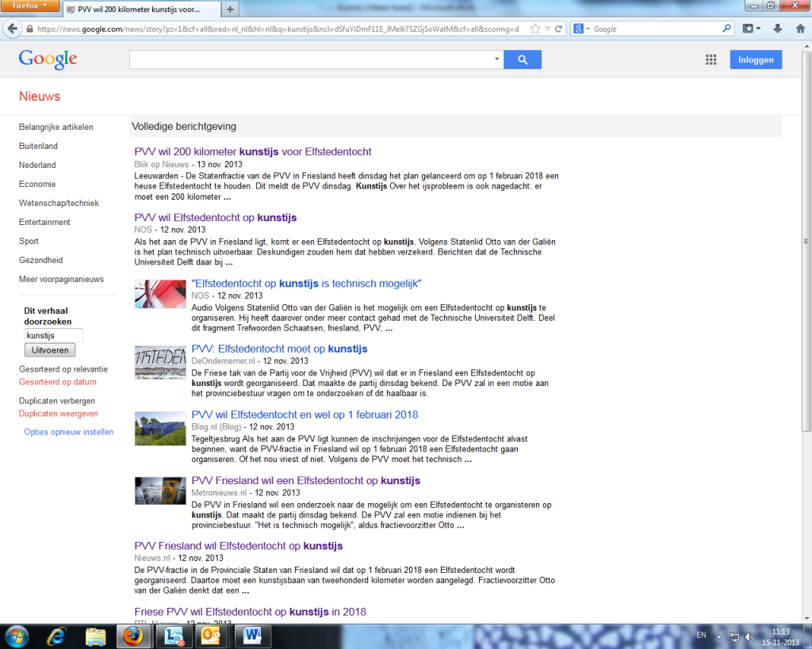Open the Economie news section
Viewport: 812px width, 649px height.
pyautogui.click(x=37, y=185)
